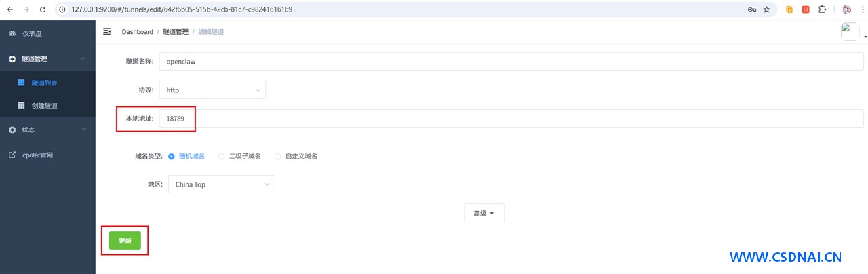Image resolution: width=868 pixels, height=274 pixels.
Task: Collapse the 隧道管理 sidebar menu
Action: click(47, 59)
